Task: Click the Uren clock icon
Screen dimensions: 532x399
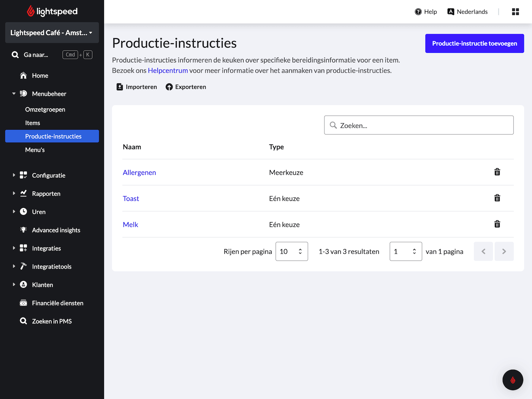Action: point(24,211)
